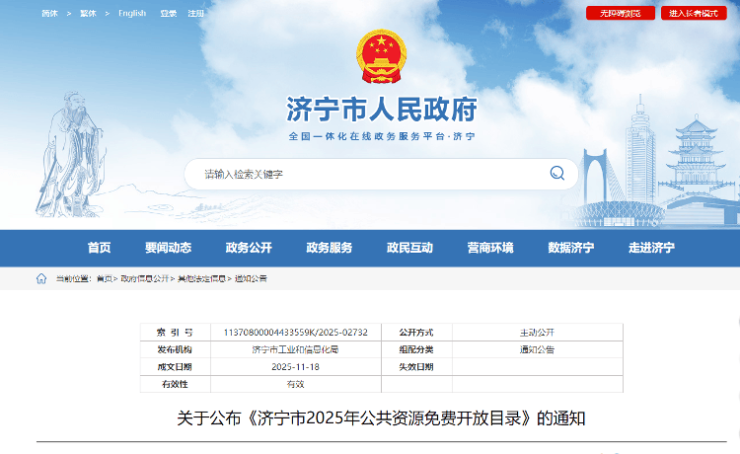Navigate to 营商环境 page
The height and width of the screenshot is (454, 740).
click(x=490, y=249)
